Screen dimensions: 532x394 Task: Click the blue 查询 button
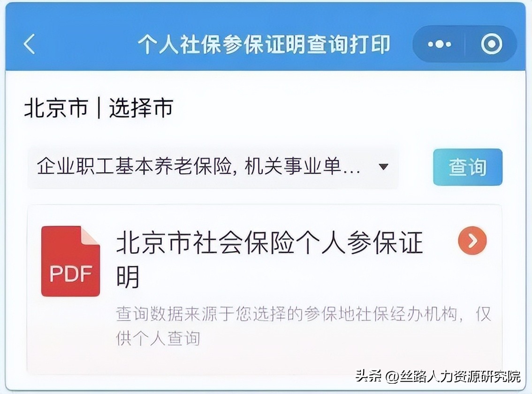(x=468, y=167)
